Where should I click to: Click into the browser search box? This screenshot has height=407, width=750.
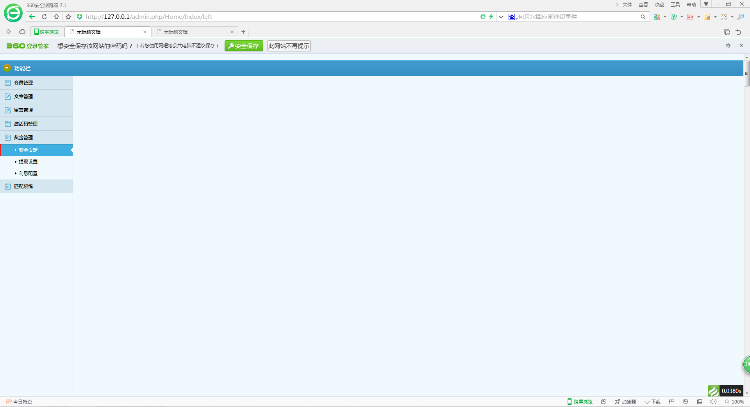(x=578, y=16)
